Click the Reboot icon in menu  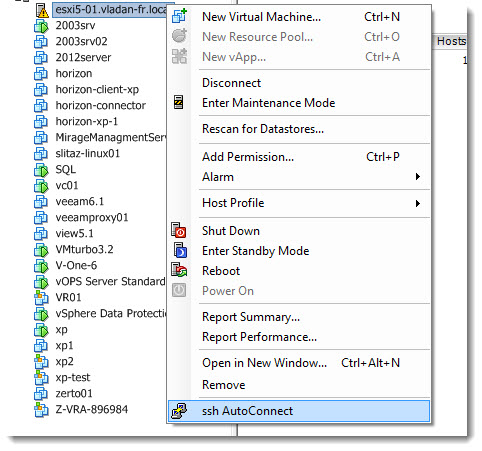(179, 270)
